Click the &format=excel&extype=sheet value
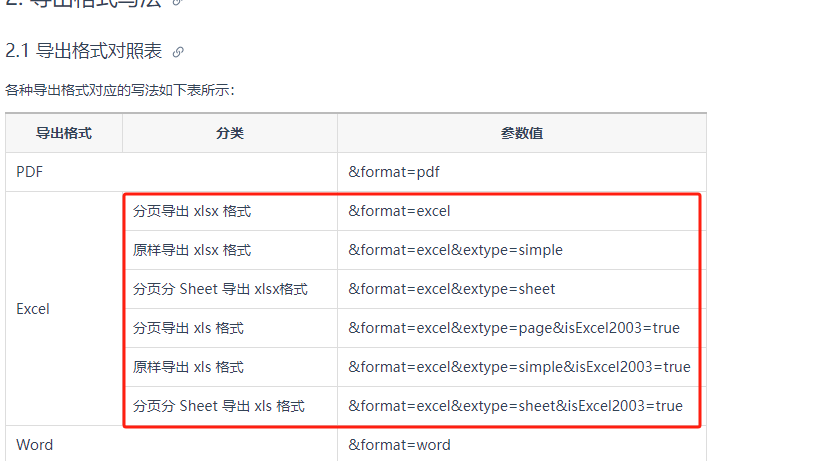Viewport: 818px width, 461px height. [452, 289]
